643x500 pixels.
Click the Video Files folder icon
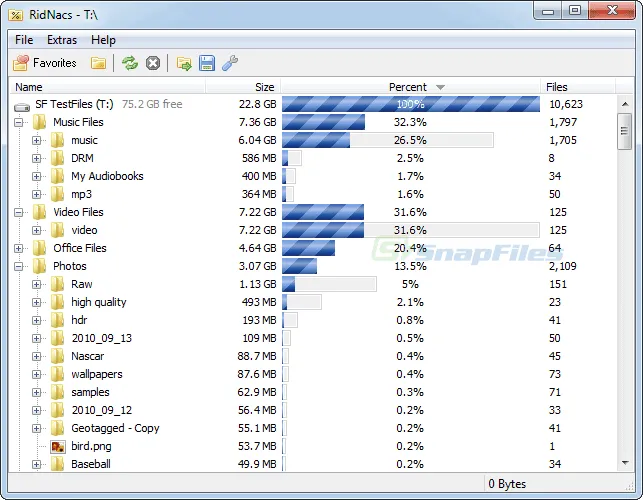click(x=39, y=212)
